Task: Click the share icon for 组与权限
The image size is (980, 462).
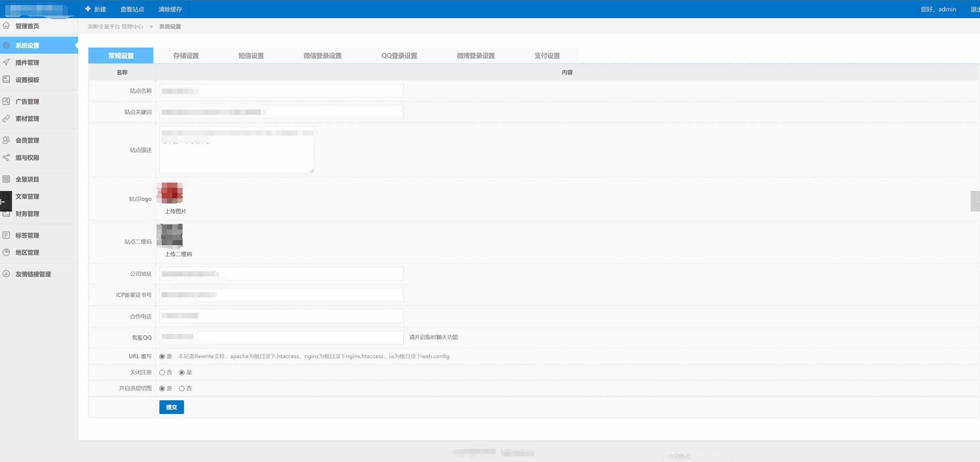Action: click(x=6, y=157)
